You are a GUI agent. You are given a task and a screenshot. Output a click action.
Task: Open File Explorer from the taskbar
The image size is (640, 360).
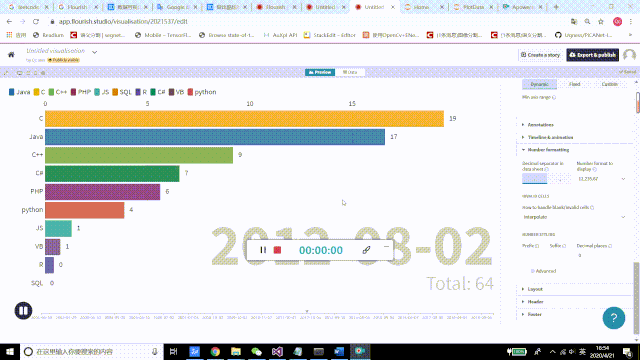pyautogui.click(x=236, y=351)
